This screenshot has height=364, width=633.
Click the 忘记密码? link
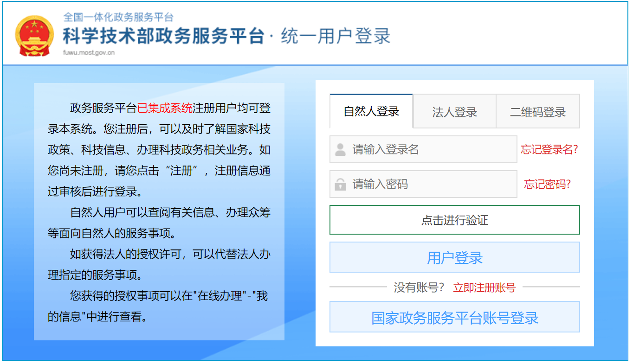[x=547, y=184]
